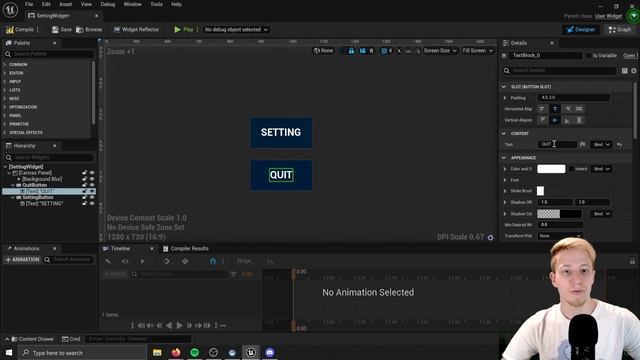This screenshot has width=640, height=360.
Task: Switch to Graph mode
Action: [x=619, y=29]
